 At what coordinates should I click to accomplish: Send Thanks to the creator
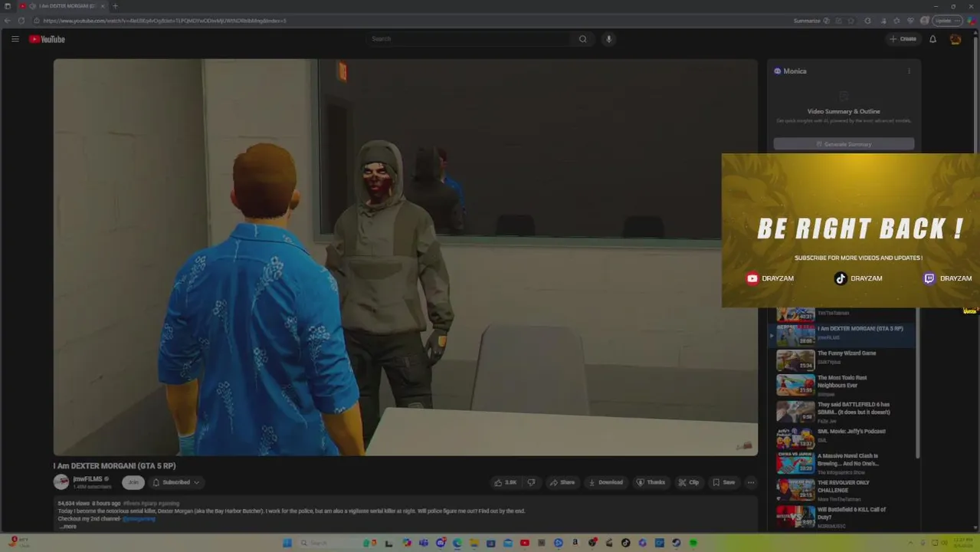coord(651,482)
